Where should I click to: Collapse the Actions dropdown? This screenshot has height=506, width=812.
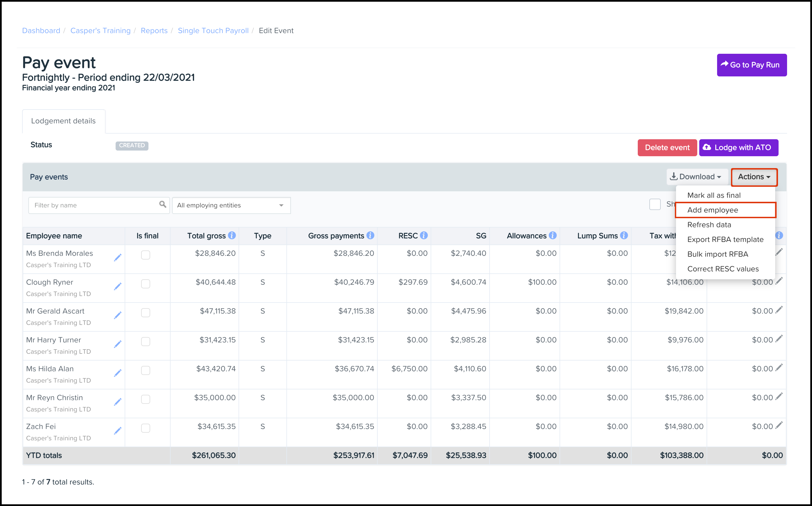[x=754, y=177]
